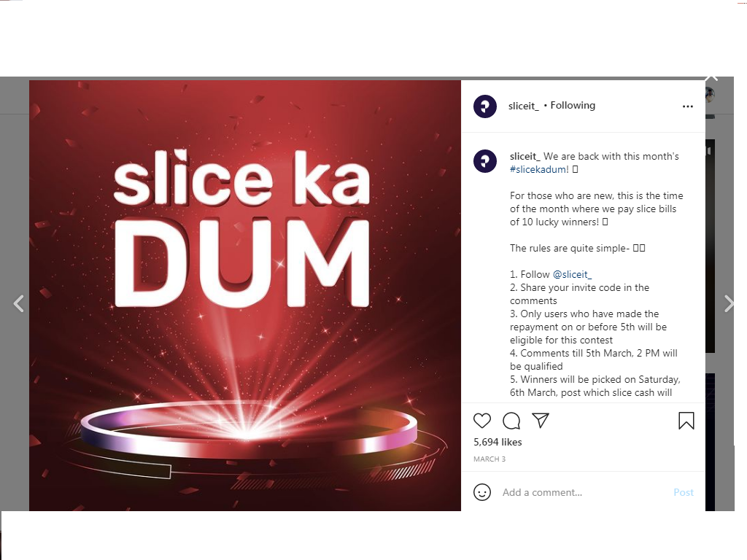Viewport: 747px width, 560px height.
Task: Share the post using the paper plane icon
Action: tap(541, 421)
